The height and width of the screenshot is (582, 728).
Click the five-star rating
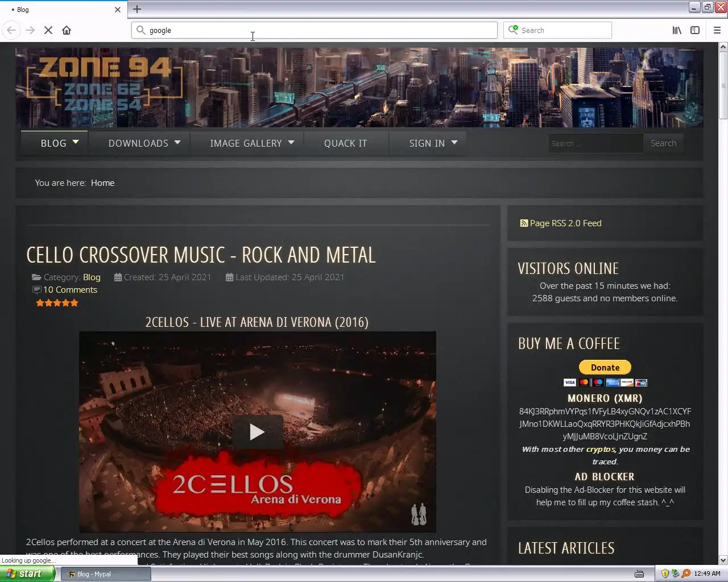pyautogui.click(x=57, y=303)
